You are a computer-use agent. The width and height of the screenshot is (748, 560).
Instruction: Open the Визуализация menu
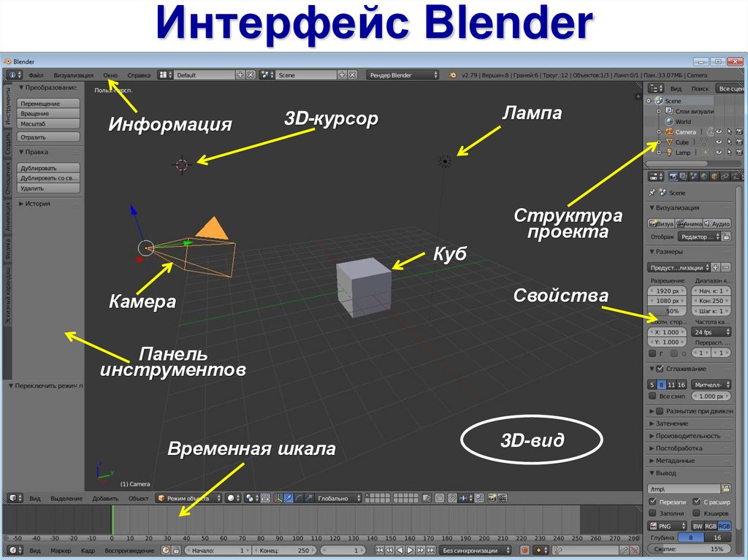point(73,75)
